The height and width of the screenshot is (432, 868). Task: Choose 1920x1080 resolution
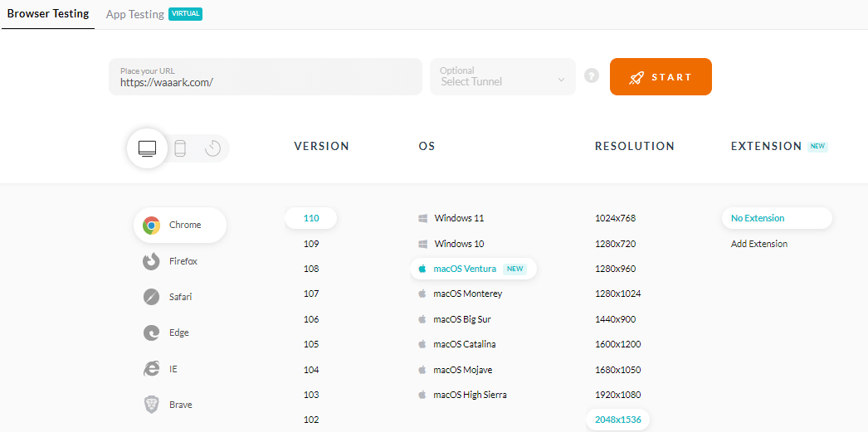tap(617, 395)
